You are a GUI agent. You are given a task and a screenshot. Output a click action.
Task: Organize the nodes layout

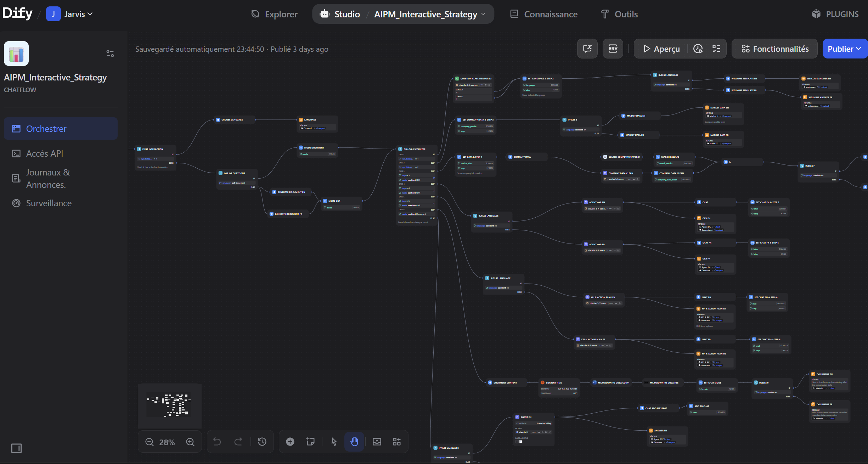(397, 442)
